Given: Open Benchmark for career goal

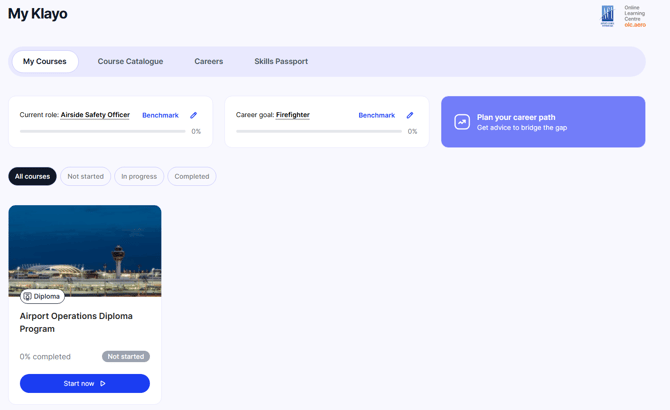Looking at the screenshot, I should pyautogui.click(x=376, y=115).
